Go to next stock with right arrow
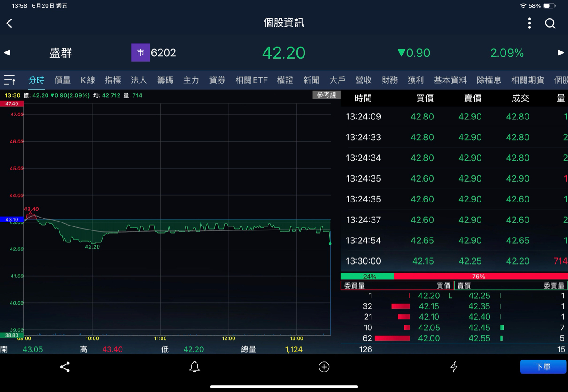Viewport: 568px width, 392px height. [x=560, y=53]
